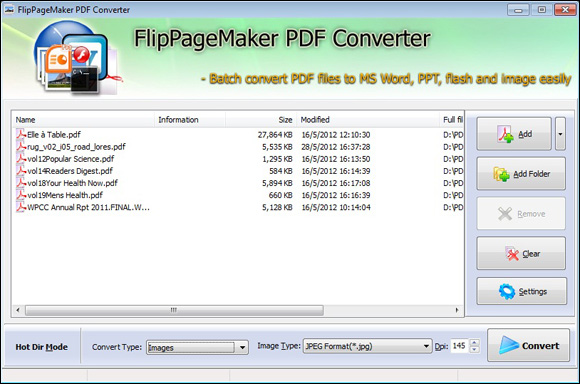Click the PDF icon of vol18Your Health Now.pdf
The image size is (580, 384).
pos(21,182)
